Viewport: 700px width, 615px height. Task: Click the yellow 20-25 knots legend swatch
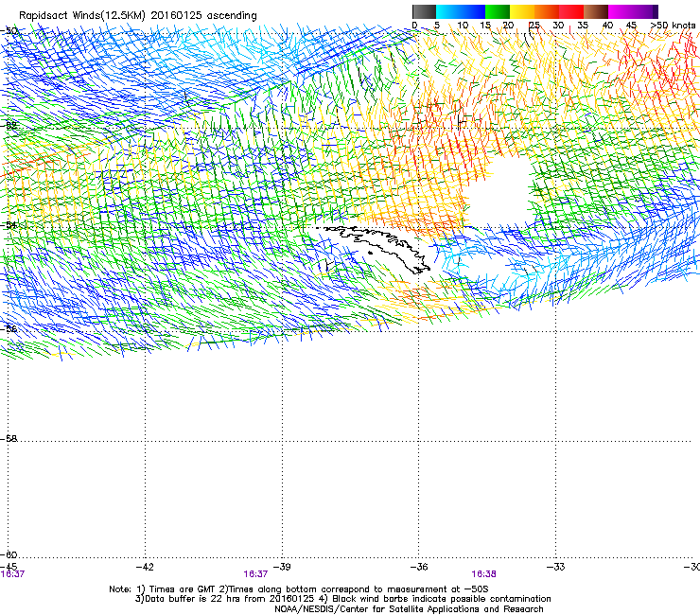click(522, 11)
